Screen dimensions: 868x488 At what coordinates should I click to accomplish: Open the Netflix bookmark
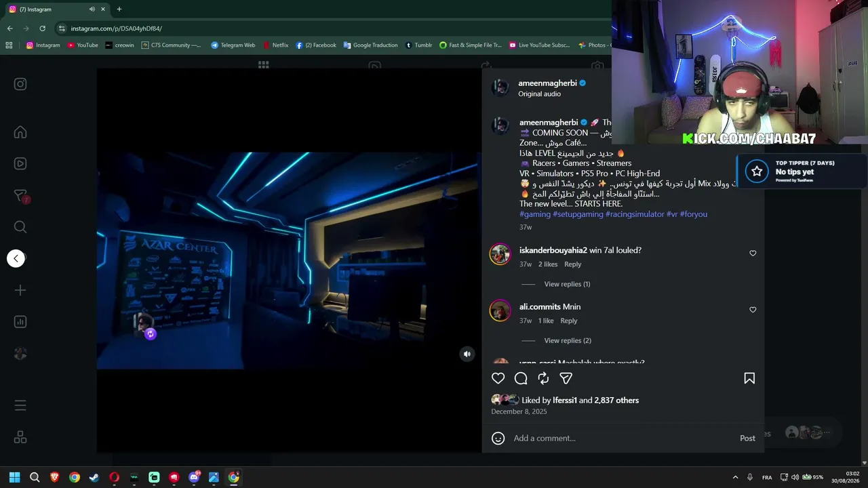276,45
